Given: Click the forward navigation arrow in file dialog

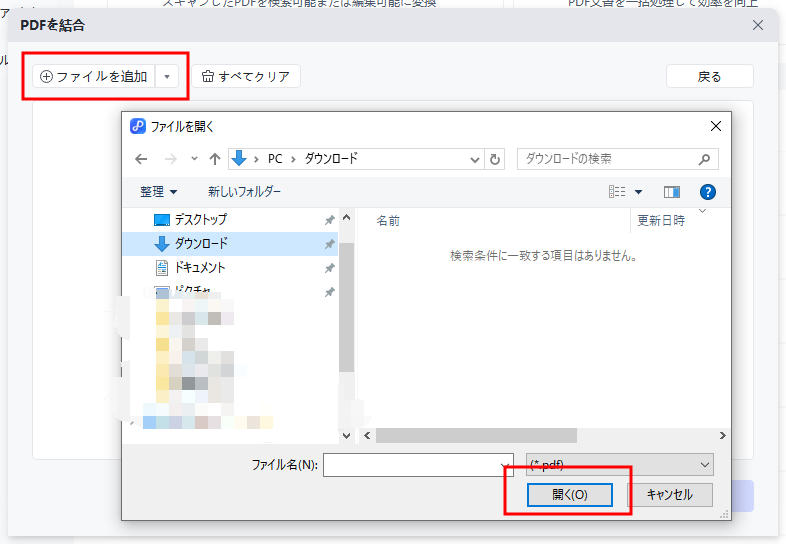Looking at the screenshot, I should pyautogui.click(x=171, y=159).
